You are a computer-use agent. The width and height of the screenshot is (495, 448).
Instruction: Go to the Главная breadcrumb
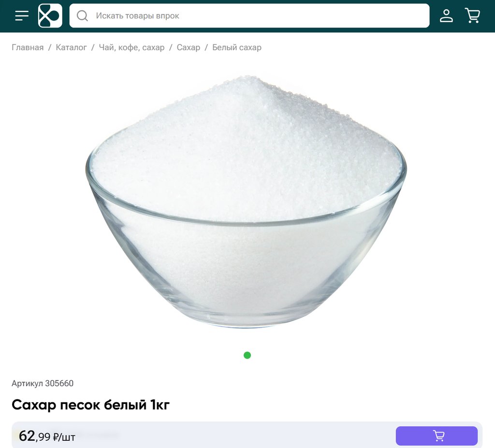(x=28, y=47)
